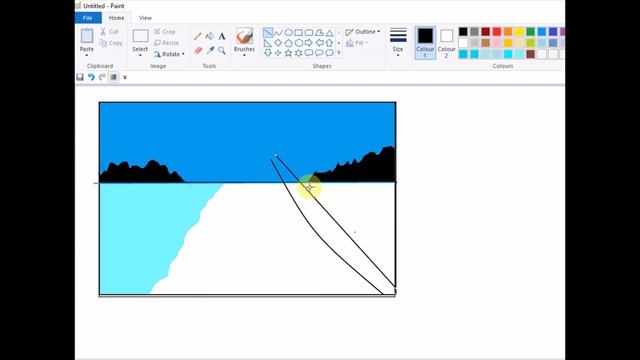
Task: Choose the Rectangle shape
Action: point(298,33)
